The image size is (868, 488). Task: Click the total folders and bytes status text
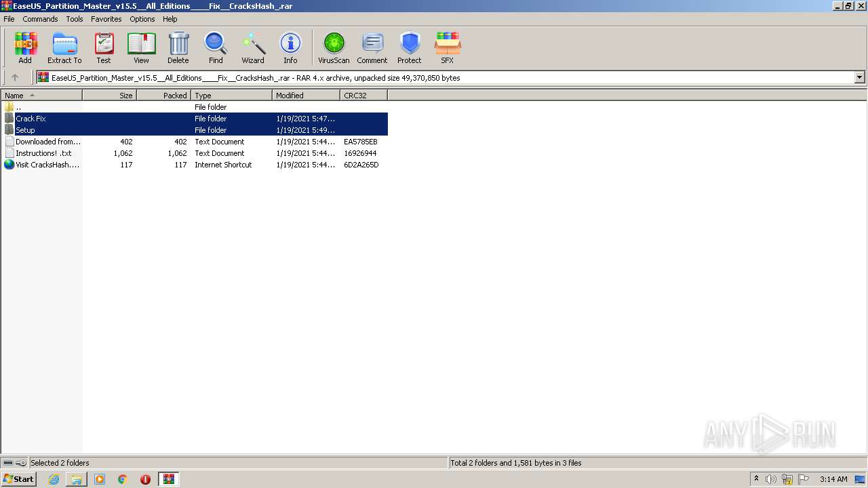[516, 463]
